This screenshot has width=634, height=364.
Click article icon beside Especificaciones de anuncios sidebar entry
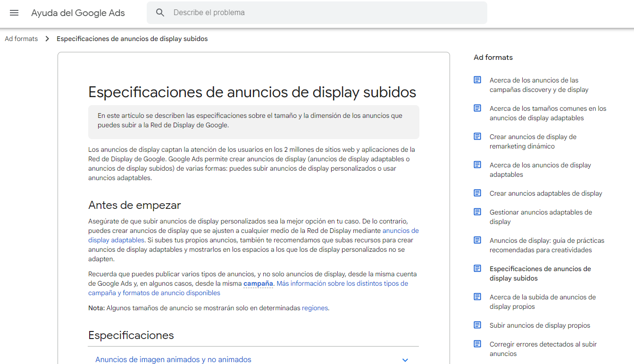[x=477, y=268]
